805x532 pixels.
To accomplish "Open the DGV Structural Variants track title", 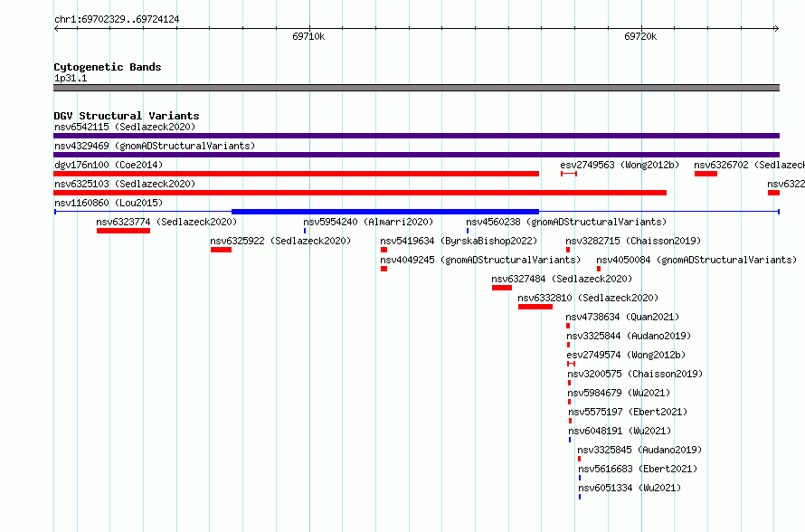I will [127, 116].
